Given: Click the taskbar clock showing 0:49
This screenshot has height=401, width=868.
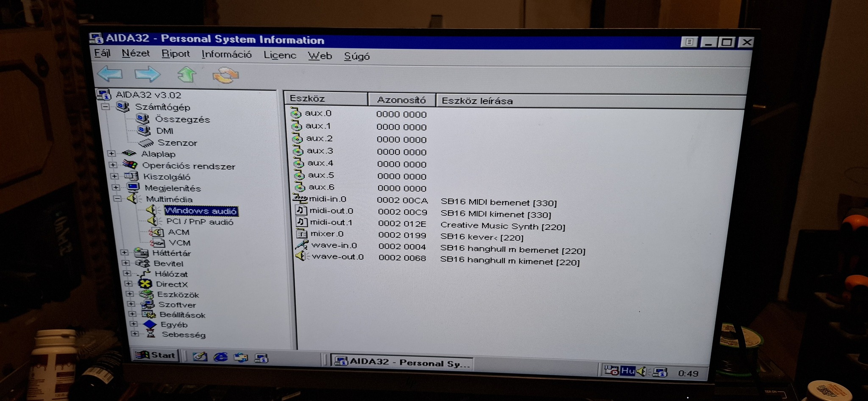Looking at the screenshot, I should (x=687, y=373).
